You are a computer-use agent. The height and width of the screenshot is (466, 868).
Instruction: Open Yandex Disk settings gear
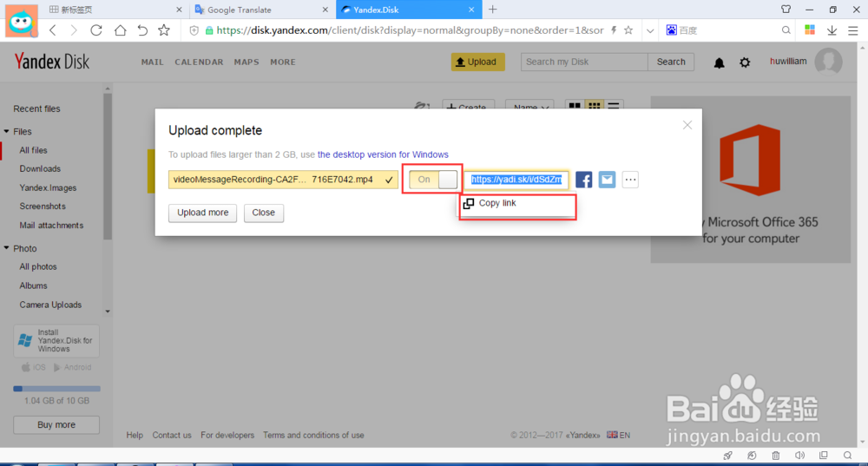pyautogui.click(x=745, y=62)
